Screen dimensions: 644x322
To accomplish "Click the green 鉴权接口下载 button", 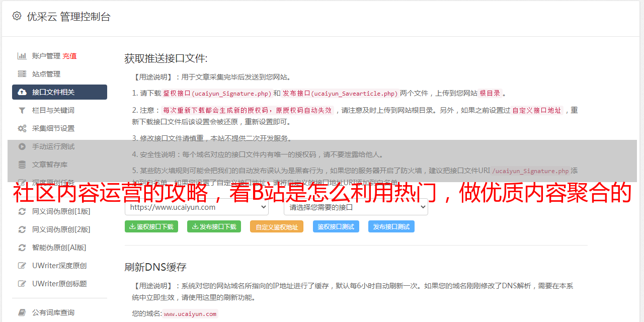I will pyautogui.click(x=151, y=226).
